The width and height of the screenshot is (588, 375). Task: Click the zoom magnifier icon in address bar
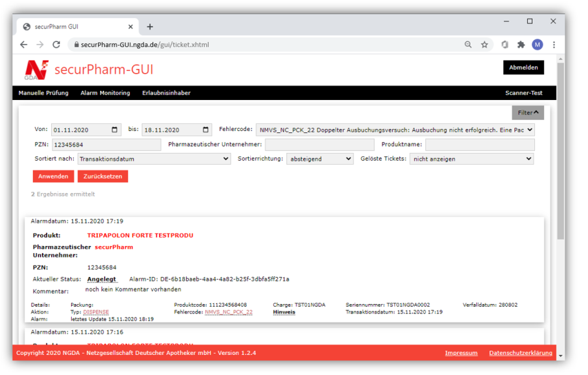coord(468,45)
